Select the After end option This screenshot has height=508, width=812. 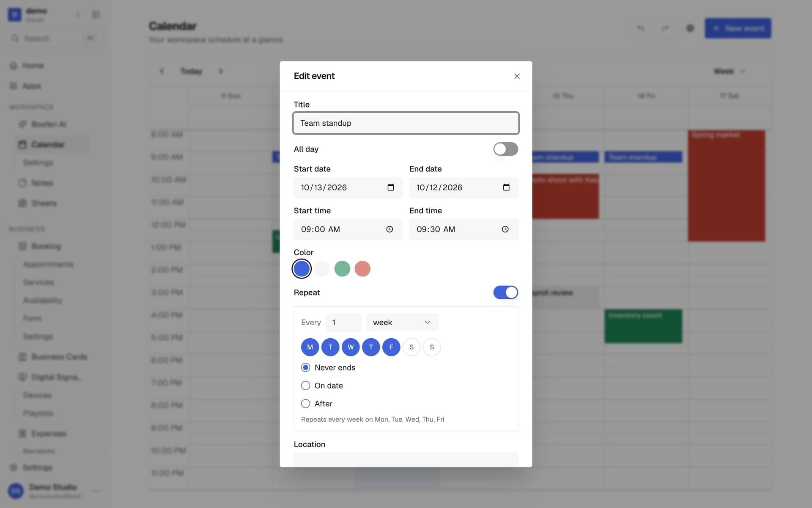click(305, 404)
